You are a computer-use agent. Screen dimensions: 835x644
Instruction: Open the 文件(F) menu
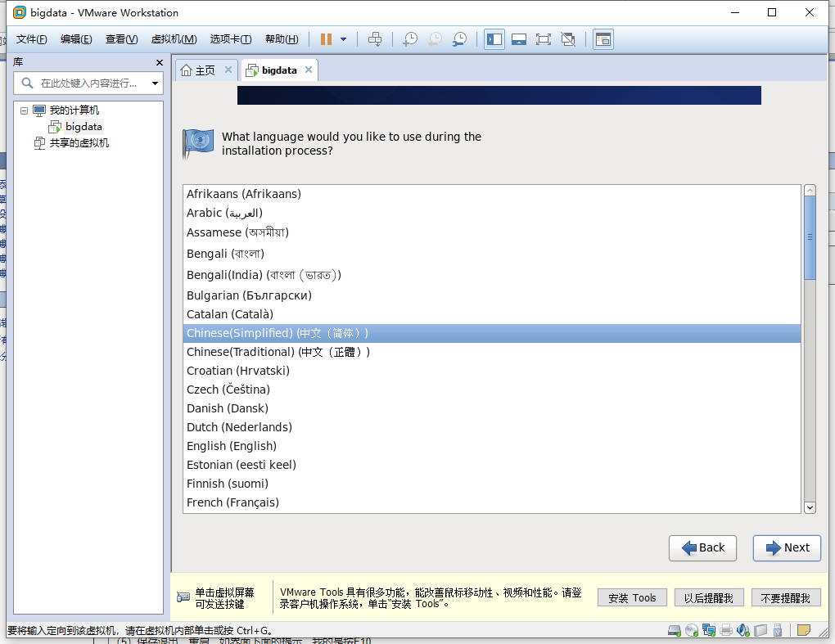pyautogui.click(x=31, y=38)
